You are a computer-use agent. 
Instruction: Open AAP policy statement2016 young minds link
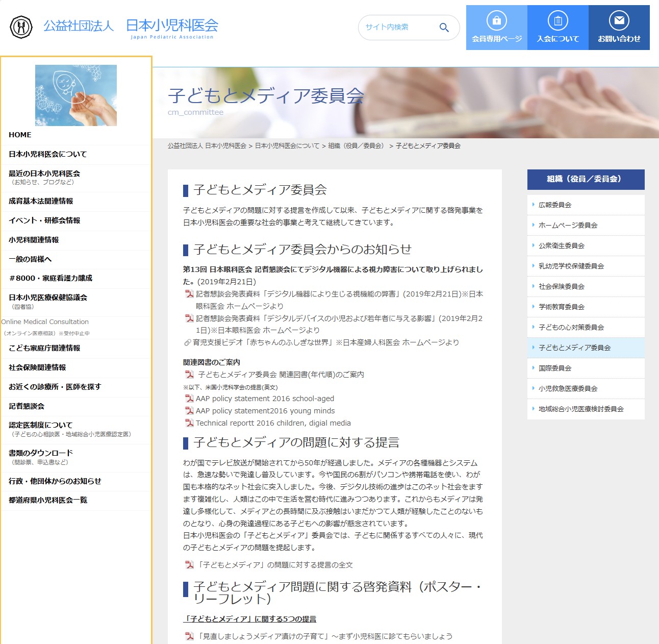coord(265,411)
